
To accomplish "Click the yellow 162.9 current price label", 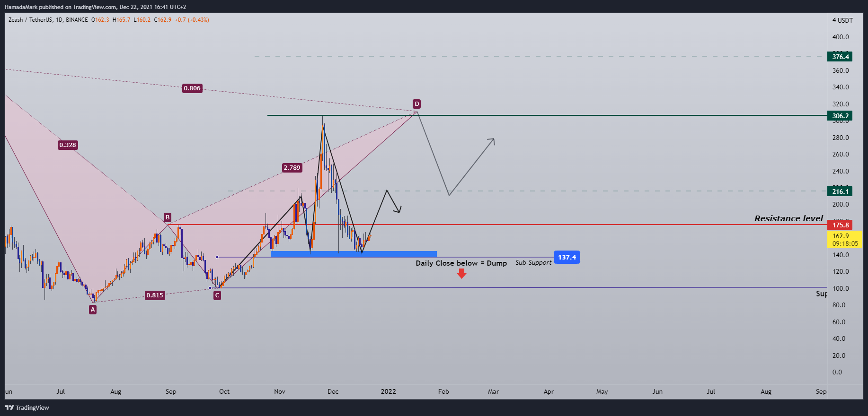I will [x=844, y=240].
